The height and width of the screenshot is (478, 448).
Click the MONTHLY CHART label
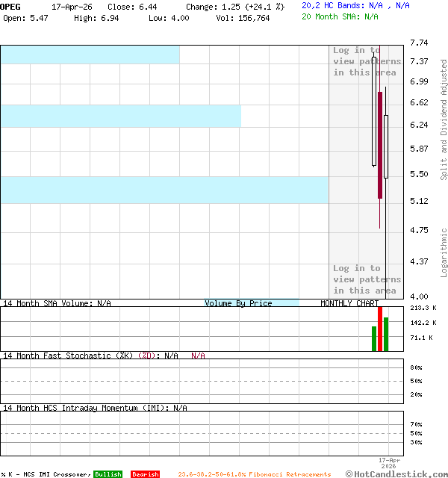[x=349, y=303]
